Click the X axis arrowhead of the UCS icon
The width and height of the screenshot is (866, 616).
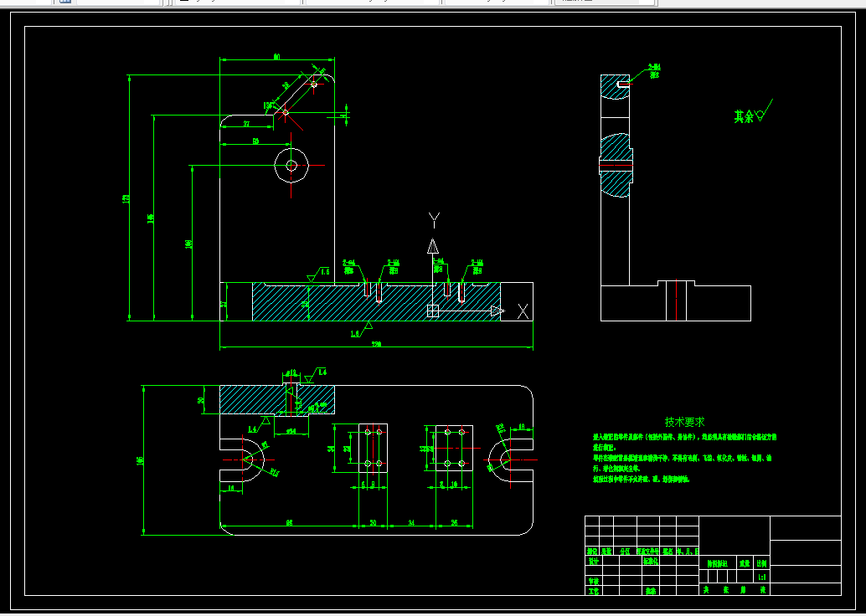pos(497,311)
